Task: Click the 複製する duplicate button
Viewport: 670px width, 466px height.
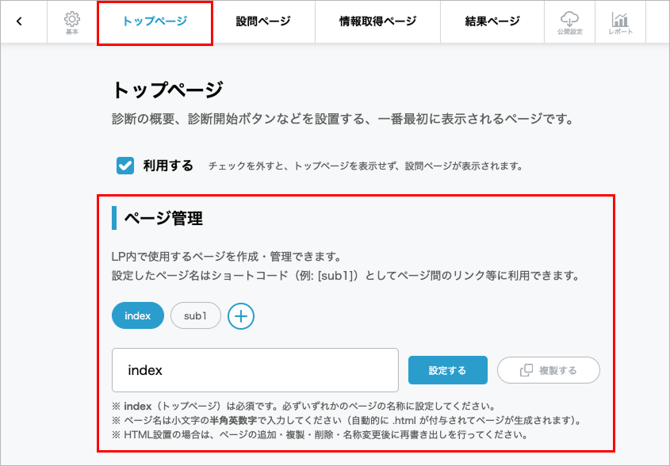Action: pos(548,370)
